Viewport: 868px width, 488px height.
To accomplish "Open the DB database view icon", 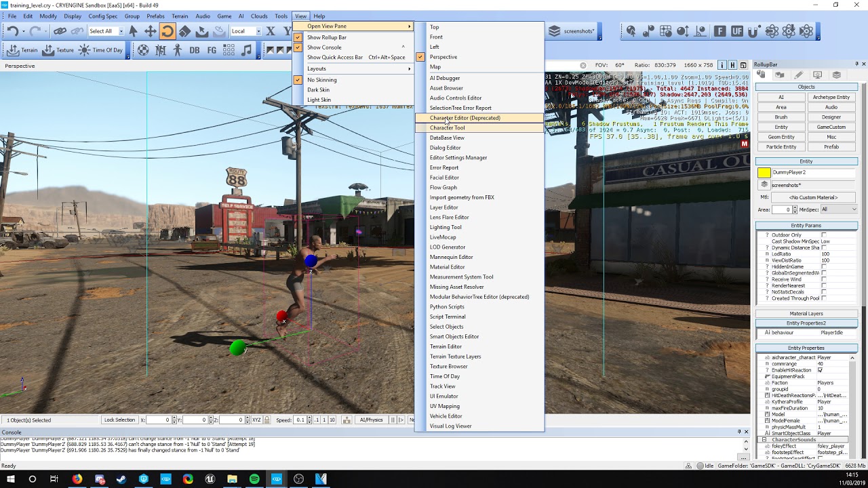I will click(195, 50).
